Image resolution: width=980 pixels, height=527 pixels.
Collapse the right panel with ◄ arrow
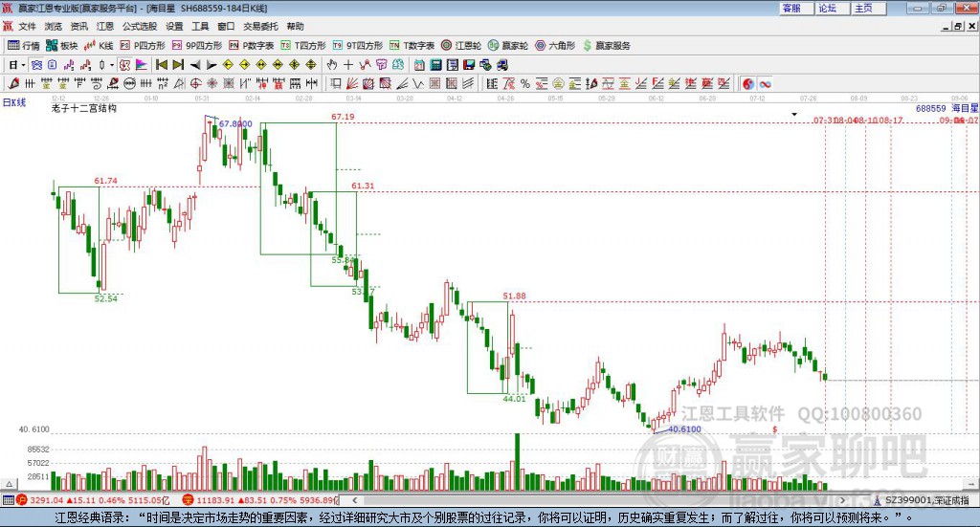click(971, 484)
